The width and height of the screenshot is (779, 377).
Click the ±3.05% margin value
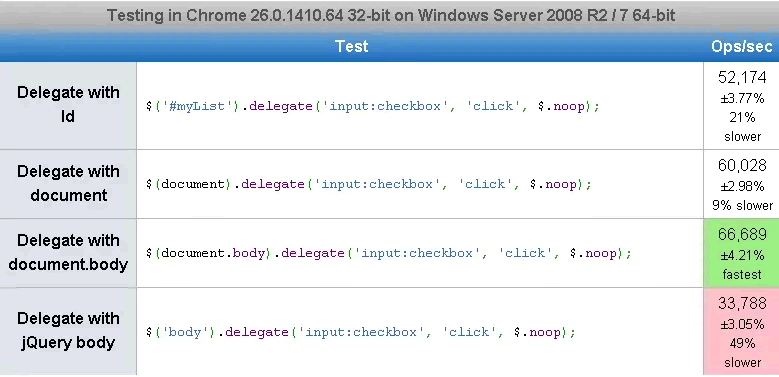coord(742,324)
